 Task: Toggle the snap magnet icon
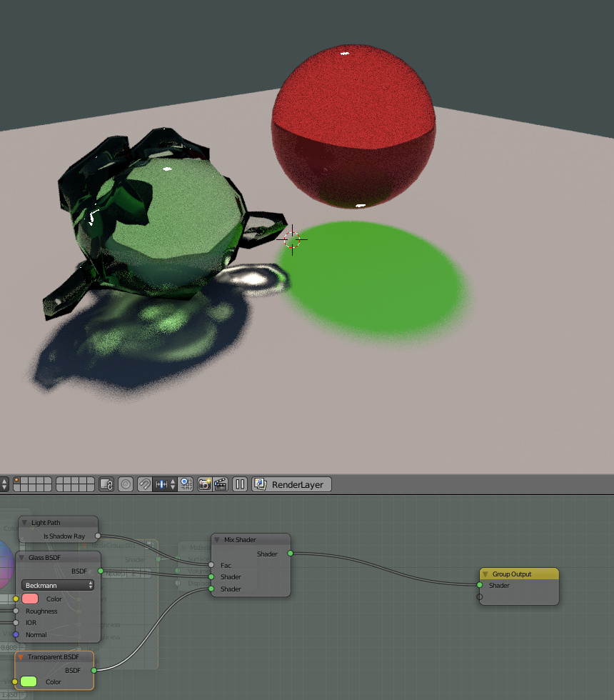pyautogui.click(x=144, y=484)
